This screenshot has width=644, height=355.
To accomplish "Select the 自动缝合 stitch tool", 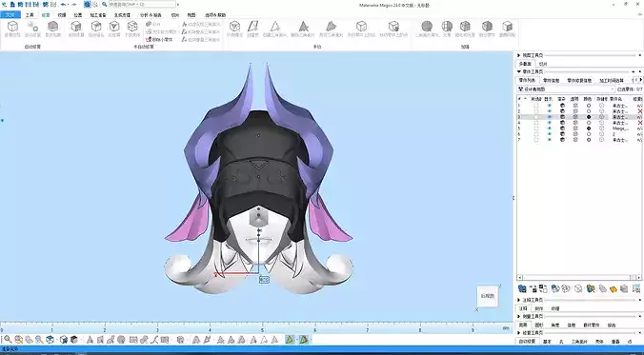I will (96, 30).
